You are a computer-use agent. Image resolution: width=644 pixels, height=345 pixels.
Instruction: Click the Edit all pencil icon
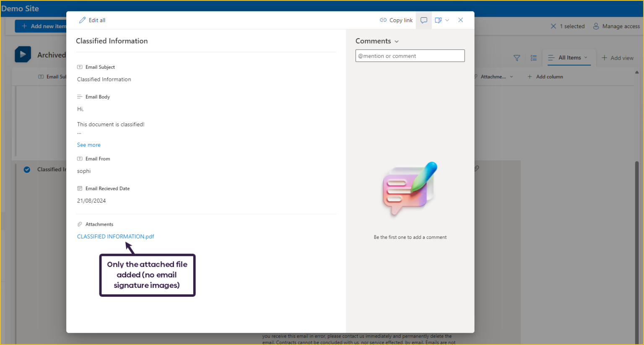click(83, 20)
